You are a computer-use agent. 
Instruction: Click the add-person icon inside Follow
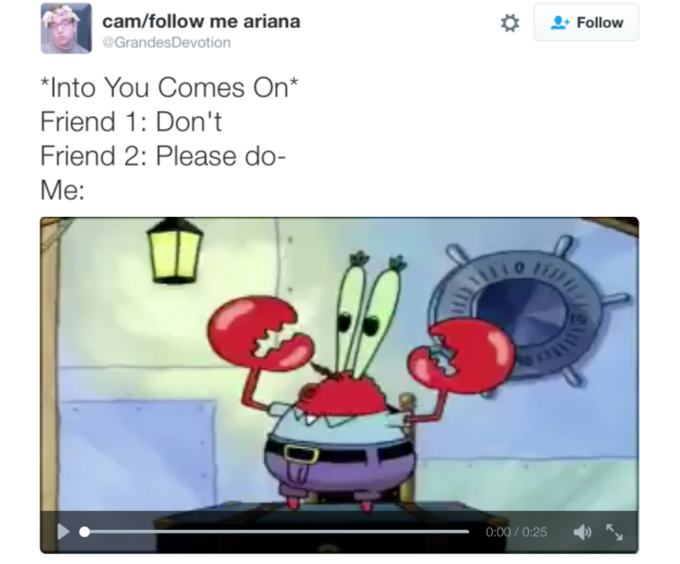click(559, 22)
